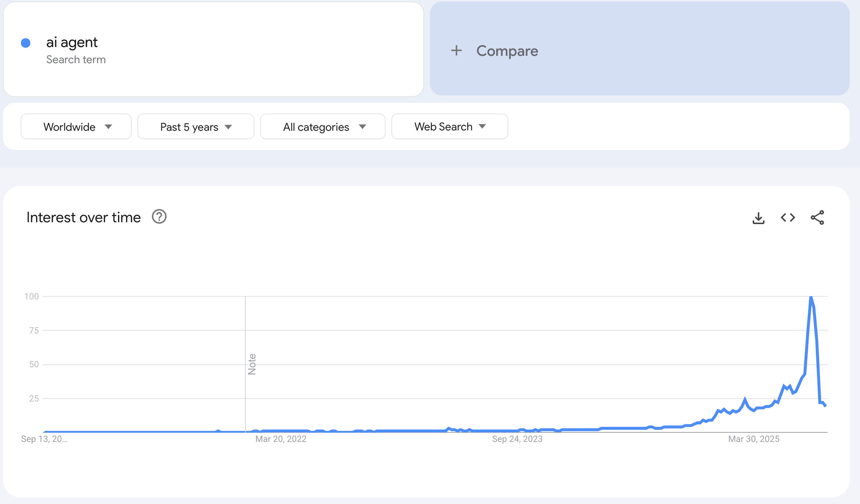Image resolution: width=860 pixels, height=504 pixels.
Task: Click the Mar 20, 2022 axis label
Action: pyautogui.click(x=281, y=439)
